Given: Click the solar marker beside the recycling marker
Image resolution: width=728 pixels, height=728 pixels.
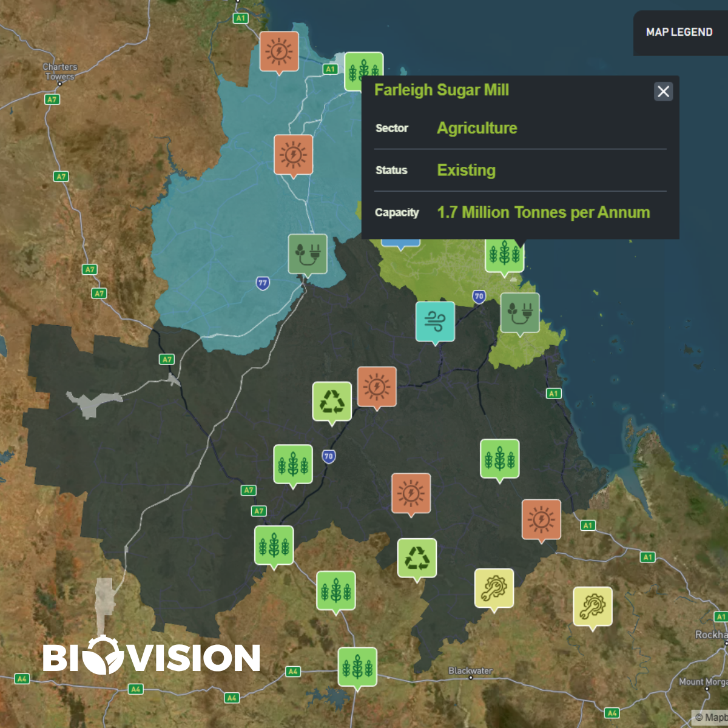Looking at the screenshot, I should (x=377, y=386).
